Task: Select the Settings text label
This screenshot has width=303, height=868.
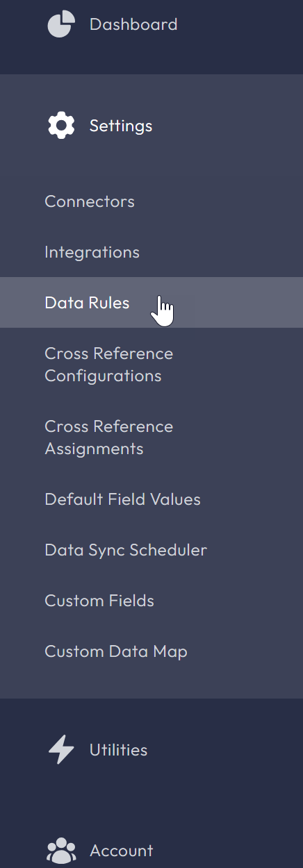Action: coord(121,126)
